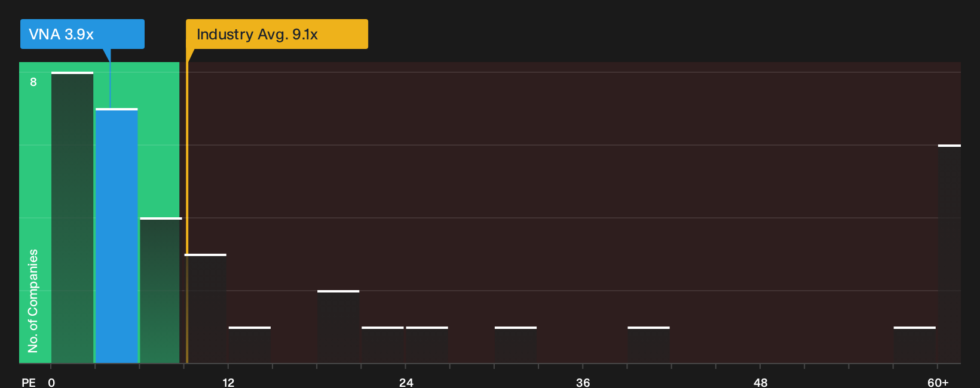980x388 pixels.
Task: Click the PE axis label
Action: [29, 382]
